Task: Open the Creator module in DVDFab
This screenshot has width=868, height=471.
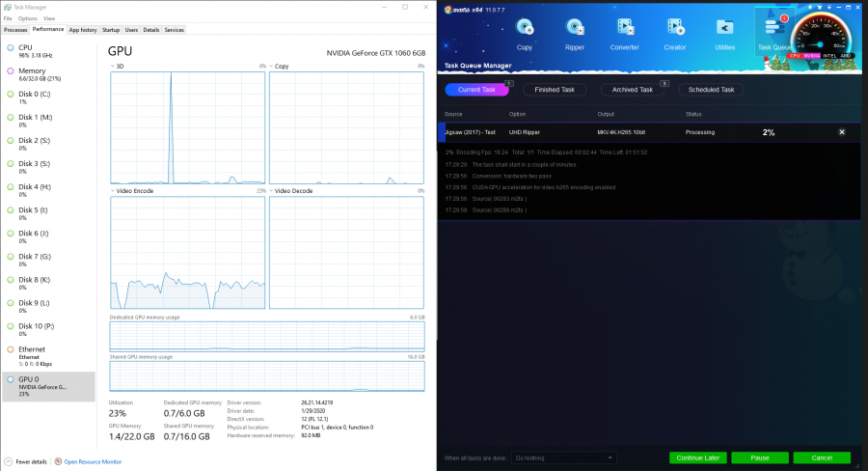Action: coord(675,35)
